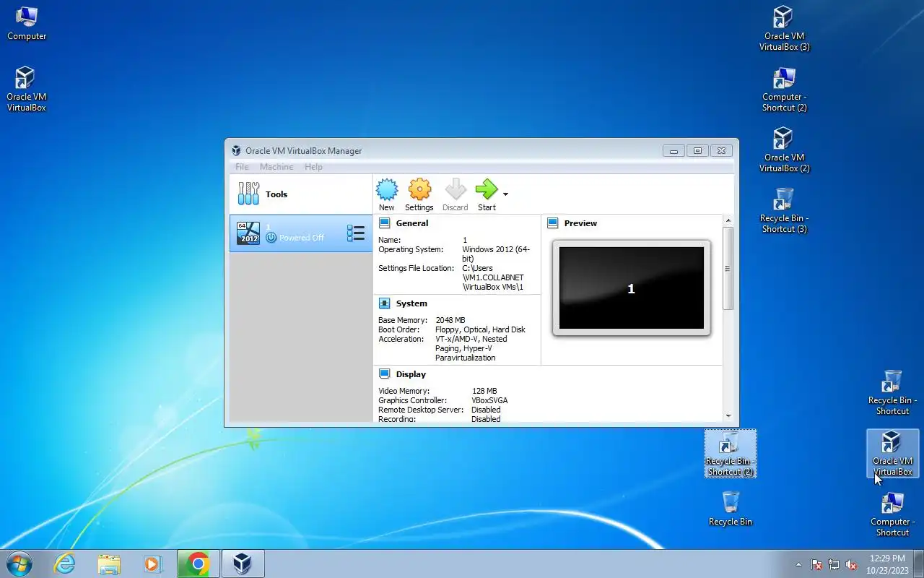Click Operating System value Windows 2012
Viewport: 924px width, 578px height.
click(x=496, y=254)
